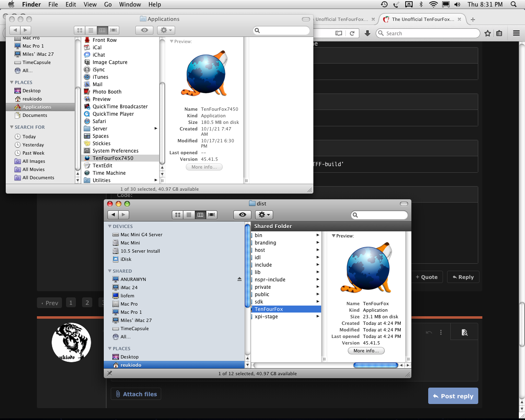Switch Applications window to icon view
This screenshot has width=525, height=420.
tap(80, 30)
